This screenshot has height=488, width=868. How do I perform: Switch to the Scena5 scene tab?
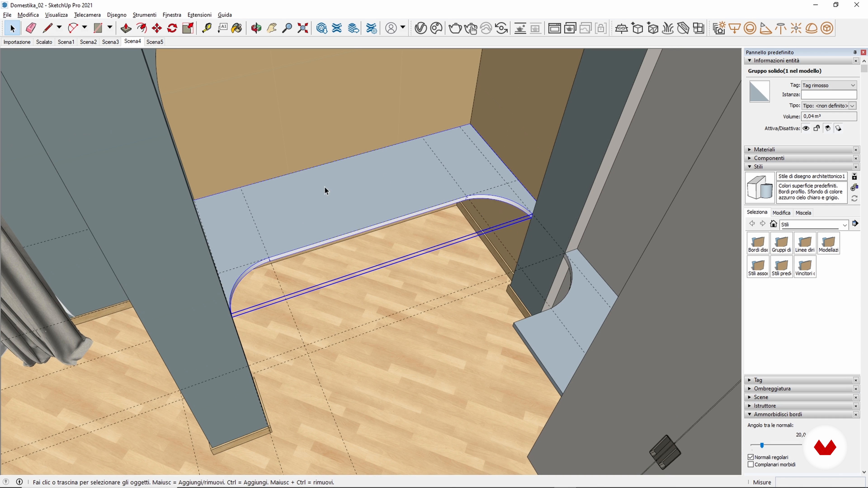click(155, 42)
